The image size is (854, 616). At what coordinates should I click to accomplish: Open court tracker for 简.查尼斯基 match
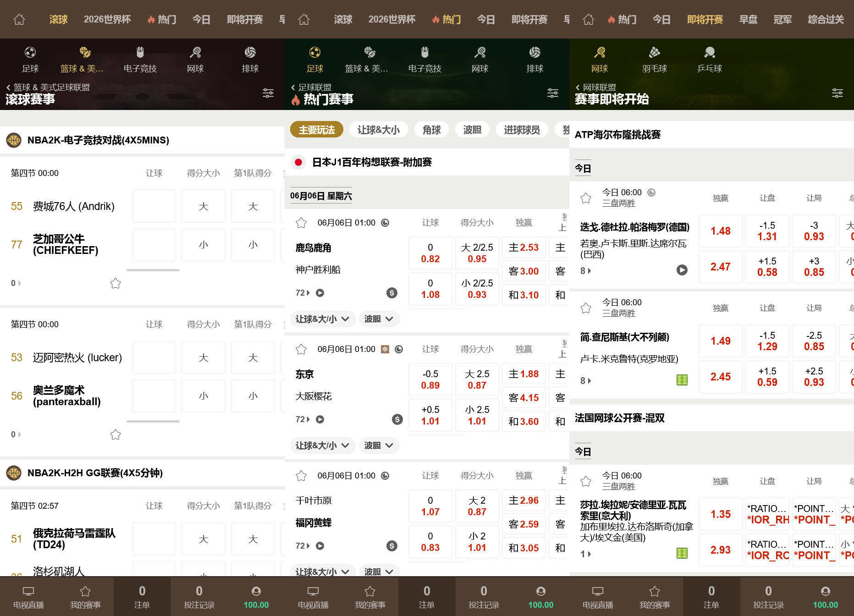tap(682, 380)
